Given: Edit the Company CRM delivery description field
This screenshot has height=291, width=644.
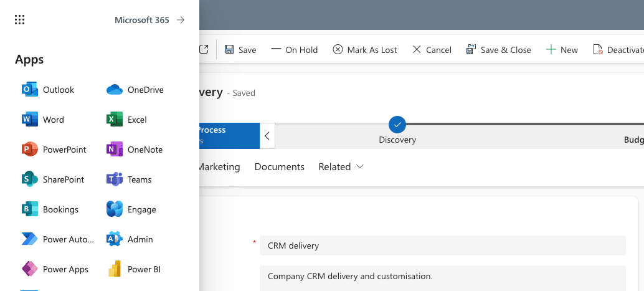Looking at the screenshot, I should pos(443,278).
